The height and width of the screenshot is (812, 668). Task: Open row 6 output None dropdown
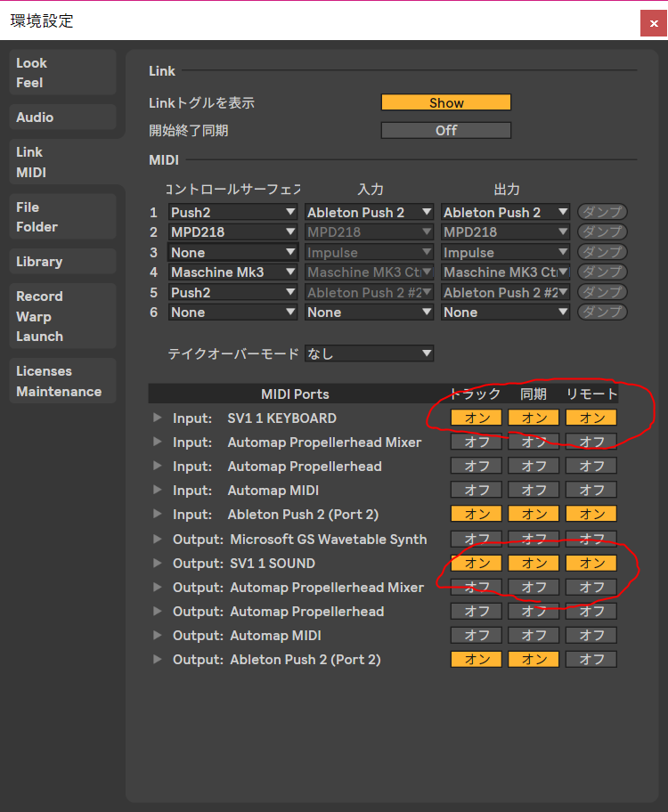(x=505, y=313)
